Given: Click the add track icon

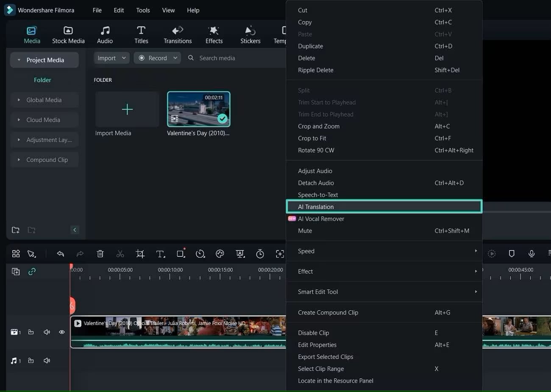Looking at the screenshot, I should tap(16, 272).
